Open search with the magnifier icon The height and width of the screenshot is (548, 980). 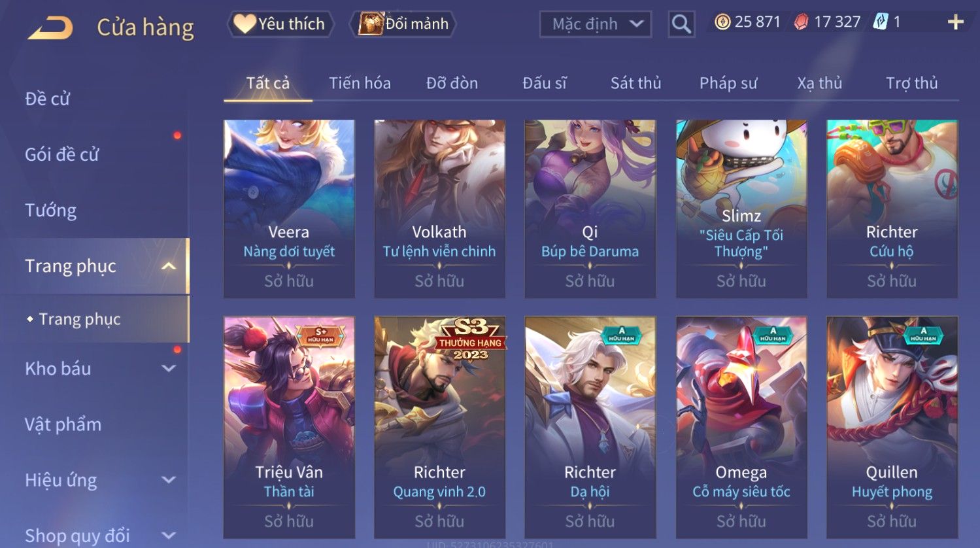681,24
